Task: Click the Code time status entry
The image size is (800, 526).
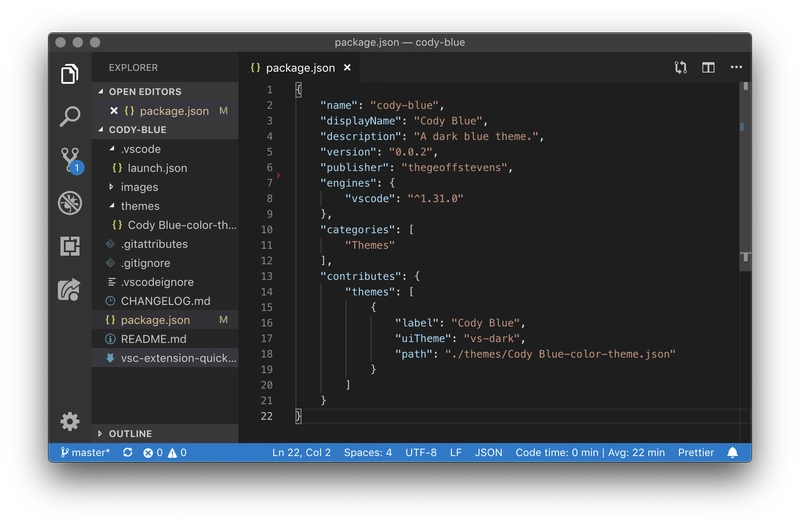Action: [x=590, y=453]
